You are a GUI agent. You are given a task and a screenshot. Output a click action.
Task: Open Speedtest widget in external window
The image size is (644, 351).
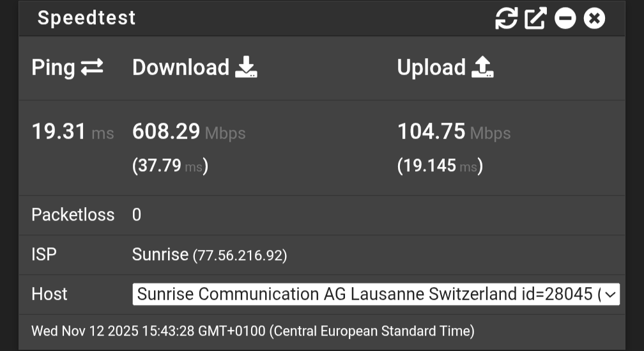point(535,19)
